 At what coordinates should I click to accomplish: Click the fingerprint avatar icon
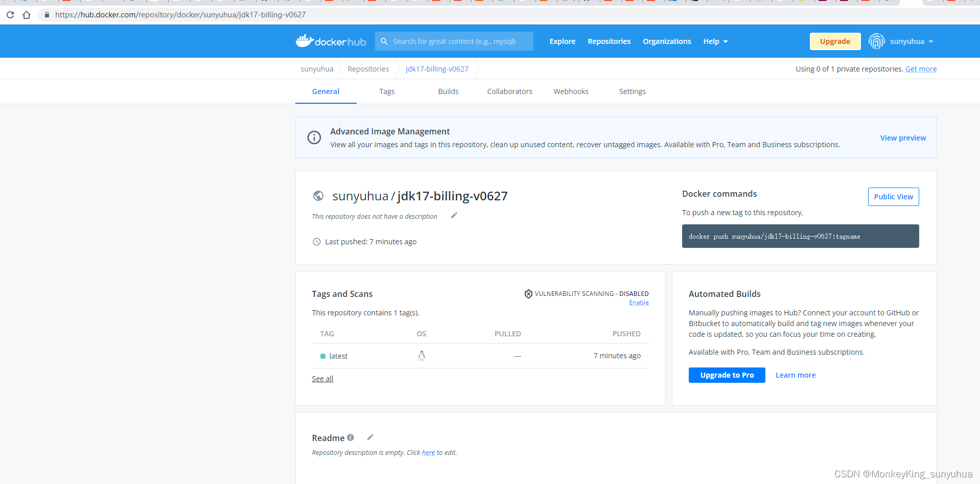coord(876,41)
